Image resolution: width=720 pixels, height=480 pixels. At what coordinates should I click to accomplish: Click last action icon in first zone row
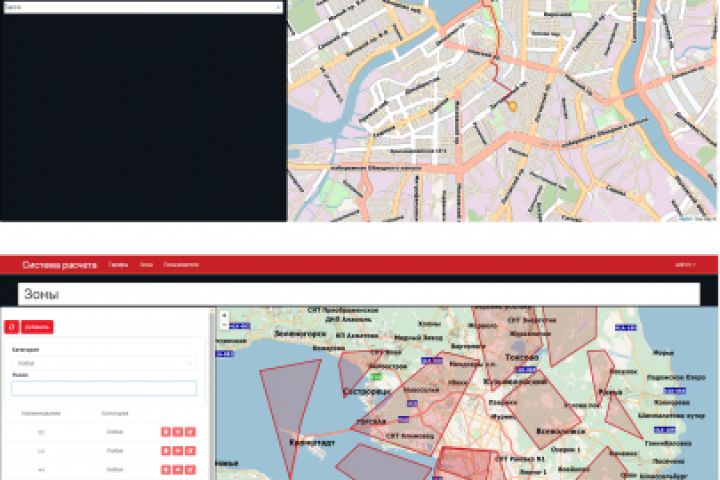pyautogui.click(x=190, y=432)
